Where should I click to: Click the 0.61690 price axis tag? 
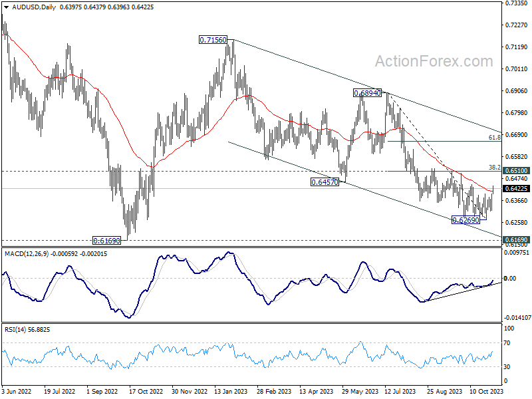(517, 240)
